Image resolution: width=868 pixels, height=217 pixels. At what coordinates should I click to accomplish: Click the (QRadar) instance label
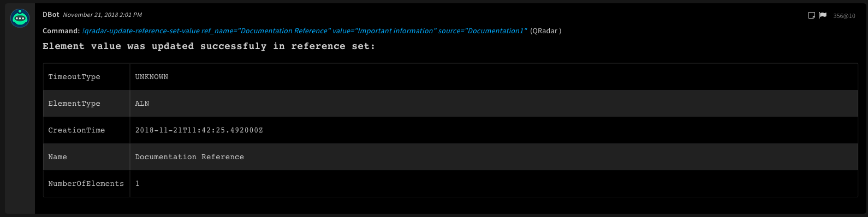pyautogui.click(x=545, y=31)
